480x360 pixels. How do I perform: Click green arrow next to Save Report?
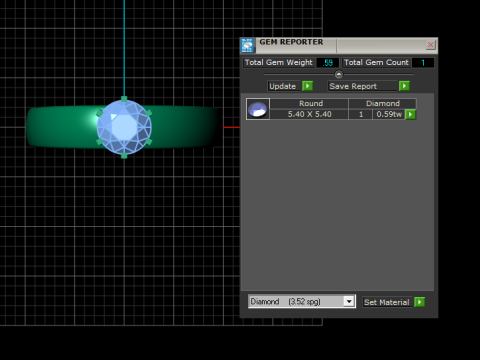tap(404, 86)
